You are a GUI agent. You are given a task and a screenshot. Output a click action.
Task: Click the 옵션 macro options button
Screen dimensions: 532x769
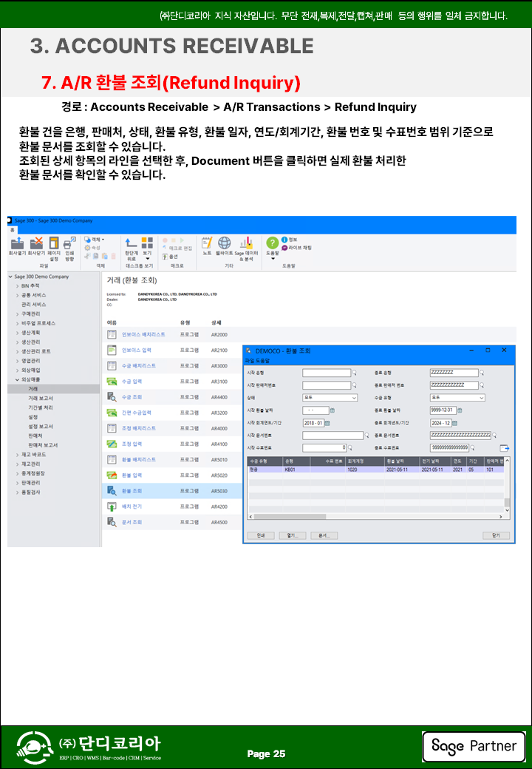tap(171, 257)
